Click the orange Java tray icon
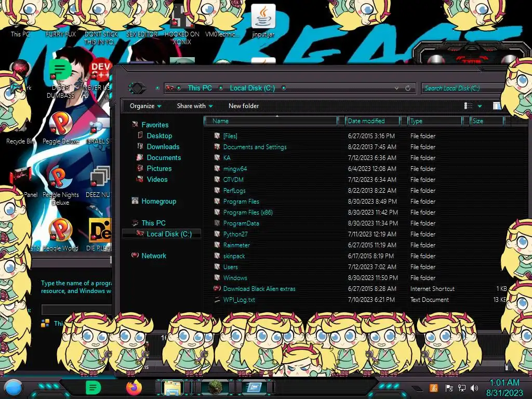The image size is (532, 399). 434,388
